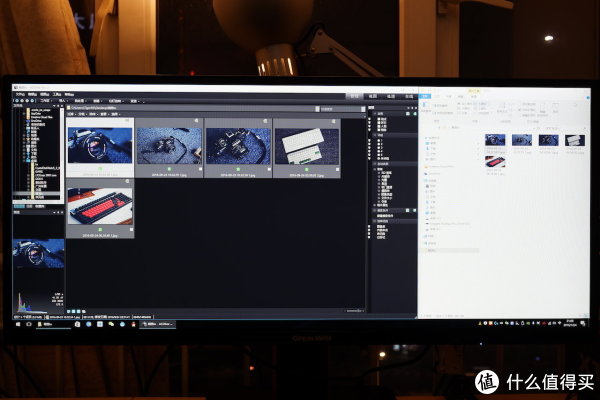Go back with the ACDSee toolbar back arrow
600x400 pixels.
pyautogui.click(x=17, y=101)
